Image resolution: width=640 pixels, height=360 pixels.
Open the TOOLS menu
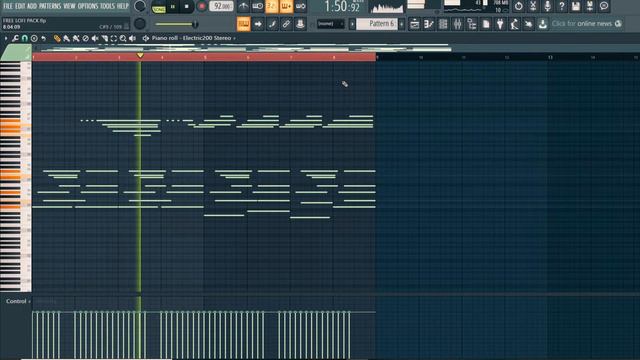click(x=107, y=6)
